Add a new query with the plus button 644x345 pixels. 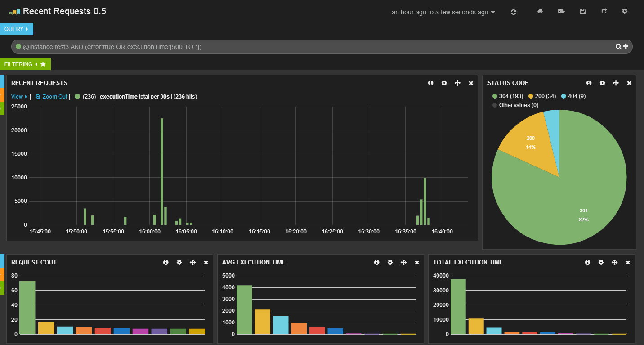pyautogui.click(x=626, y=46)
